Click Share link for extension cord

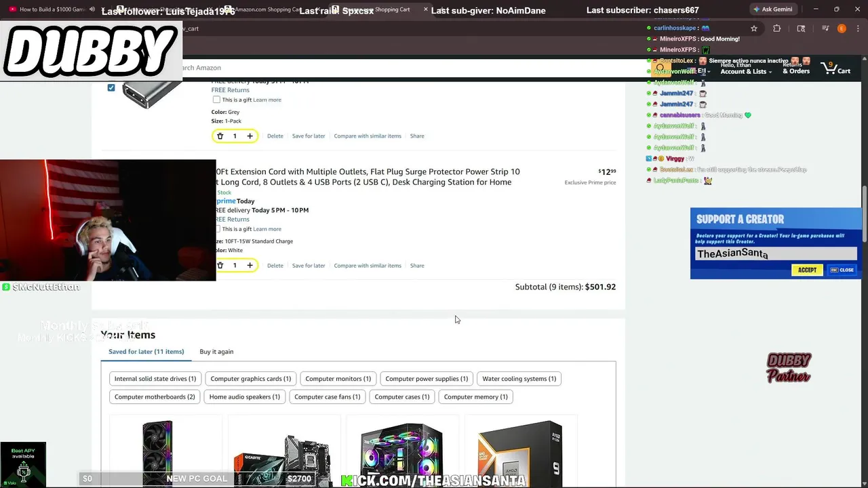pyautogui.click(x=417, y=266)
